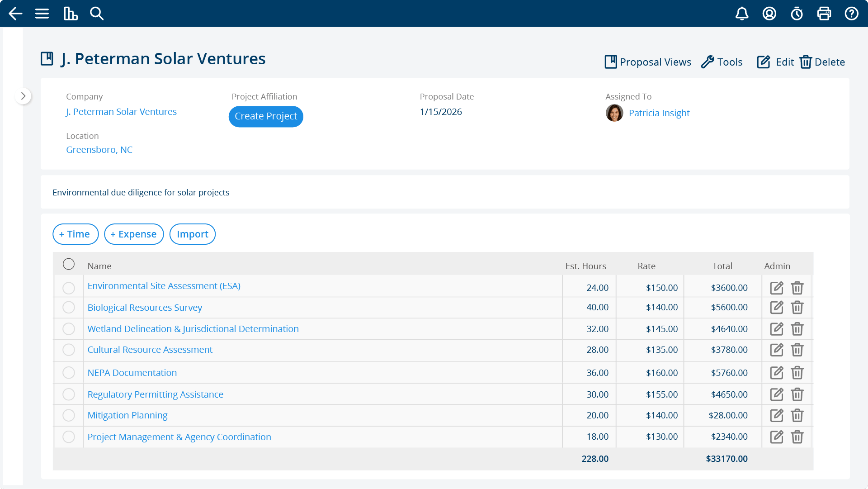
Task: Select the Project Management row circle
Action: [x=69, y=437]
